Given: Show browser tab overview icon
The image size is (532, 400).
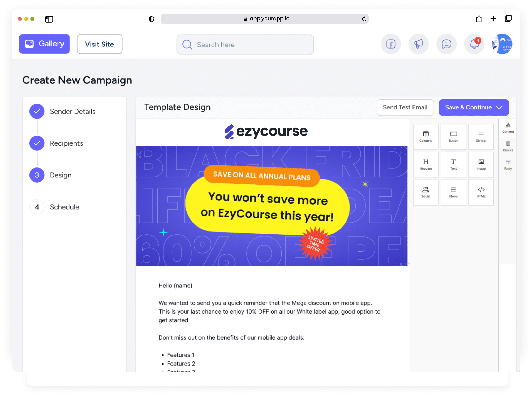Looking at the screenshot, I should (x=508, y=18).
